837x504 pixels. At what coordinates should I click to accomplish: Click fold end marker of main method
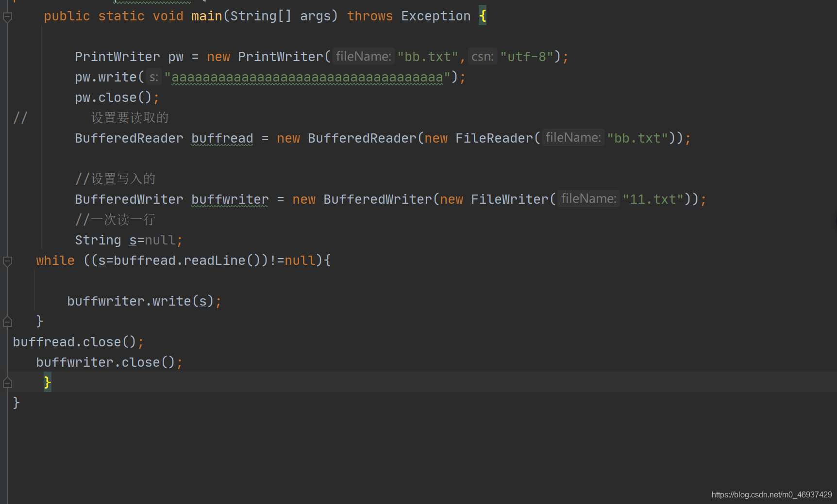point(7,382)
